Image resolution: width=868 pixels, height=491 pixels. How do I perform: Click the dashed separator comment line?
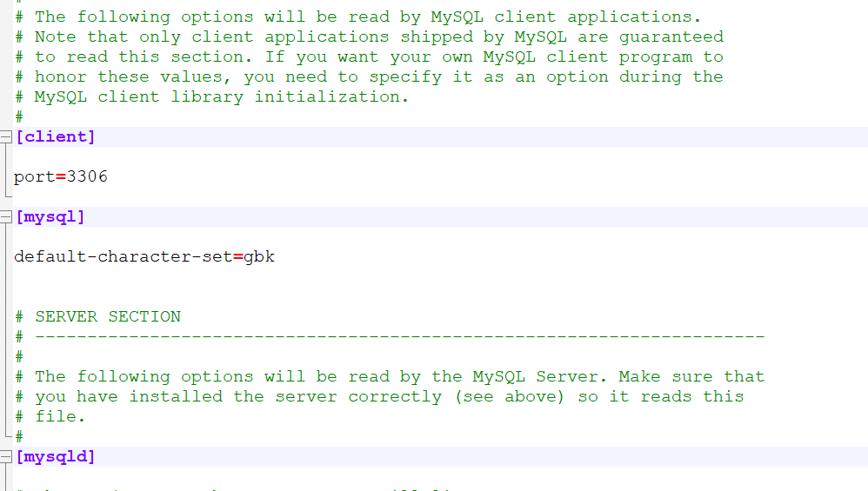[390, 336]
